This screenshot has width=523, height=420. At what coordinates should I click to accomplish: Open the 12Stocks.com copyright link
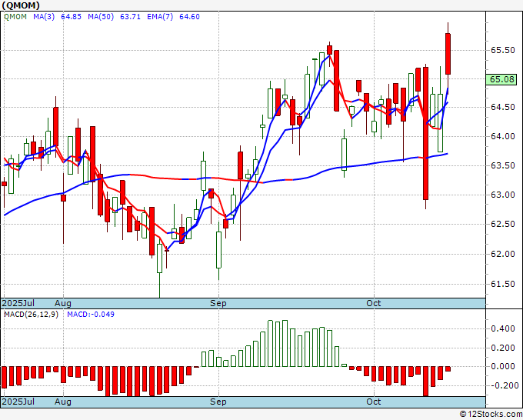[x=491, y=415]
